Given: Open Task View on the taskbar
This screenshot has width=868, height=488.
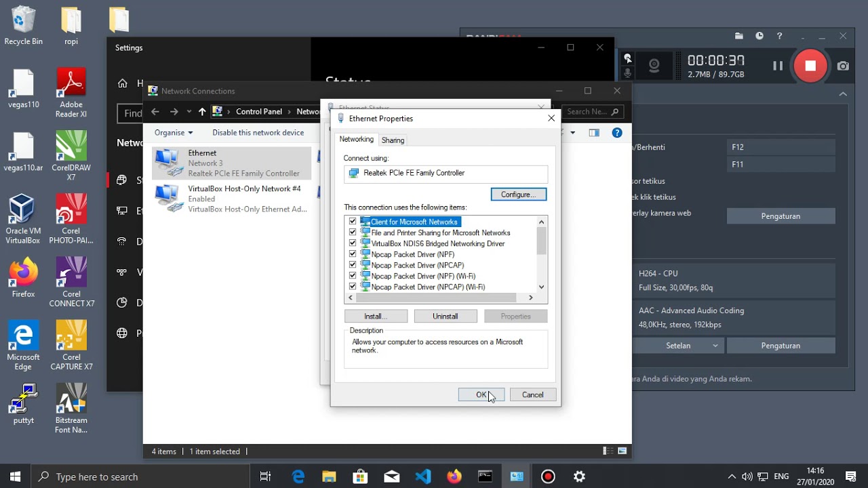Looking at the screenshot, I should click(x=266, y=476).
